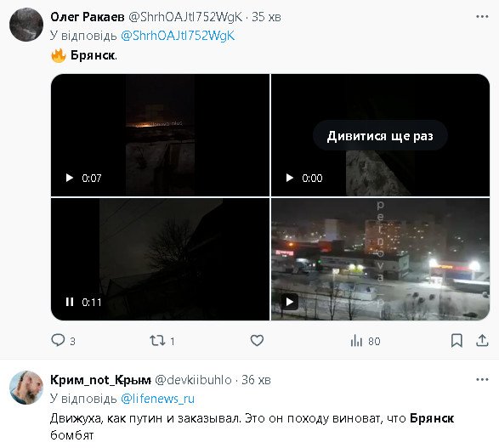Viewport: 499px width, 448px height.
Task: Share the Олег Ракаев post
Action: [482, 340]
